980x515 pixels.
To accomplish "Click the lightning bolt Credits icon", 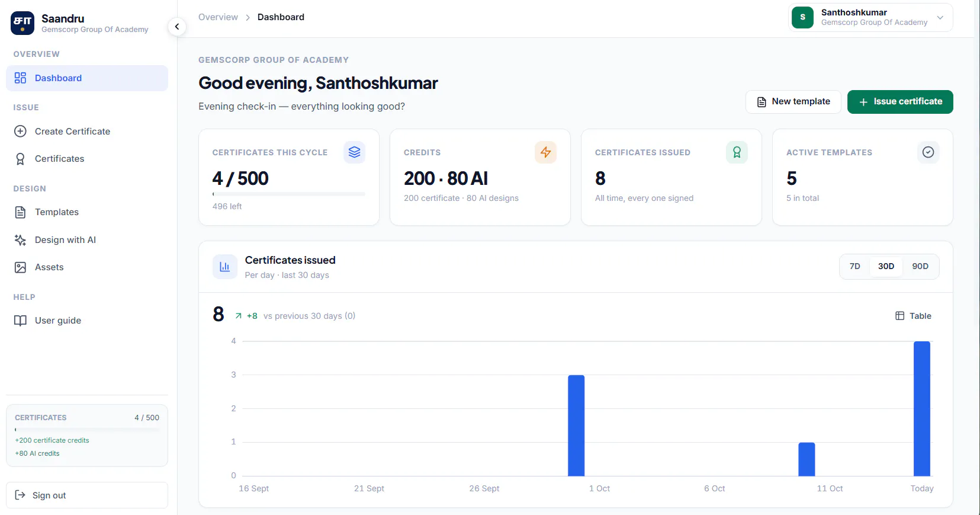I will [545, 152].
